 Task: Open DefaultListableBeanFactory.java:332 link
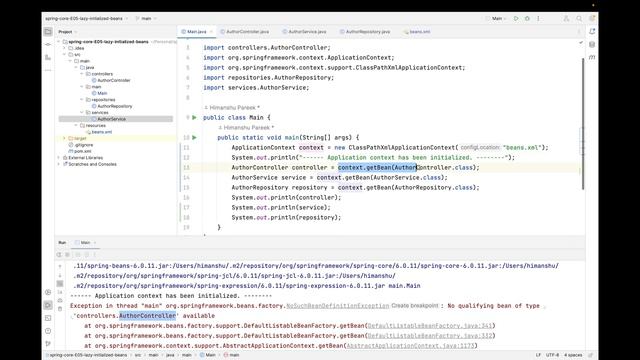pos(430,336)
